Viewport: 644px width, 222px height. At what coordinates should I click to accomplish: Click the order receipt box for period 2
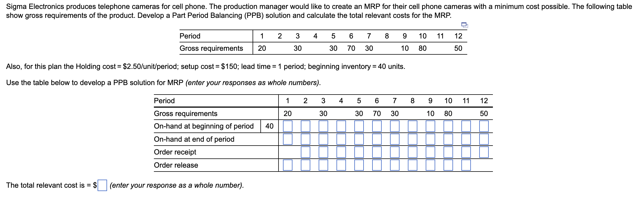[x=306, y=152]
